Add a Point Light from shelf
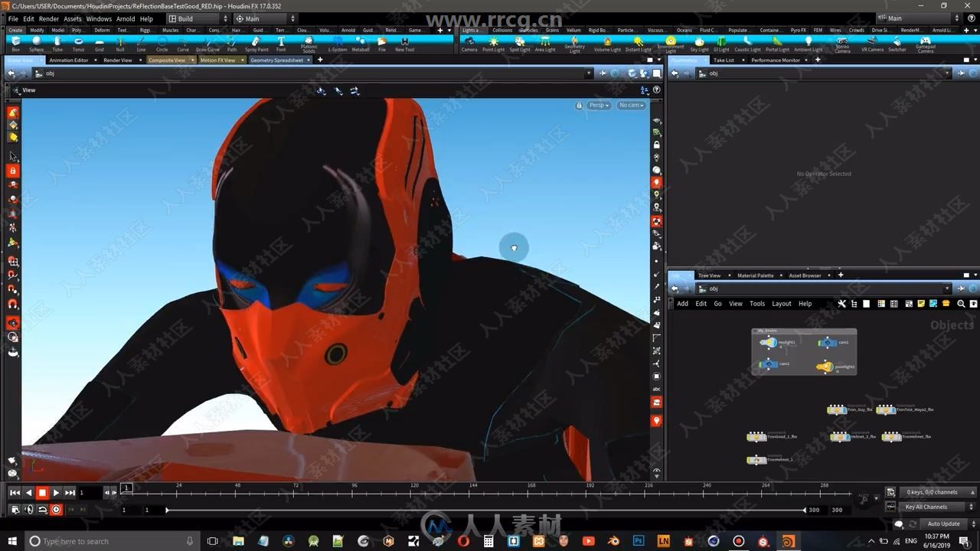Image resolution: width=980 pixels, height=551 pixels. pyautogui.click(x=493, y=44)
